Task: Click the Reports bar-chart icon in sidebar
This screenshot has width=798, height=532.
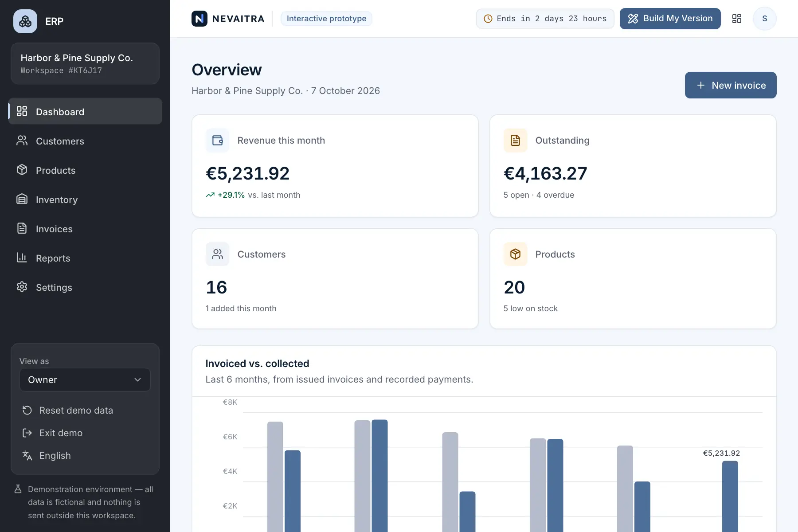Action: pyautogui.click(x=22, y=258)
